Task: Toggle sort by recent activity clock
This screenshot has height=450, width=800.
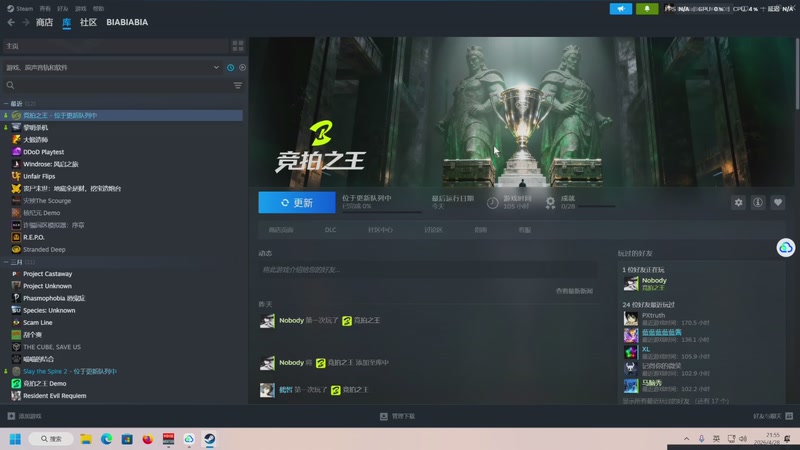Action: [231, 67]
